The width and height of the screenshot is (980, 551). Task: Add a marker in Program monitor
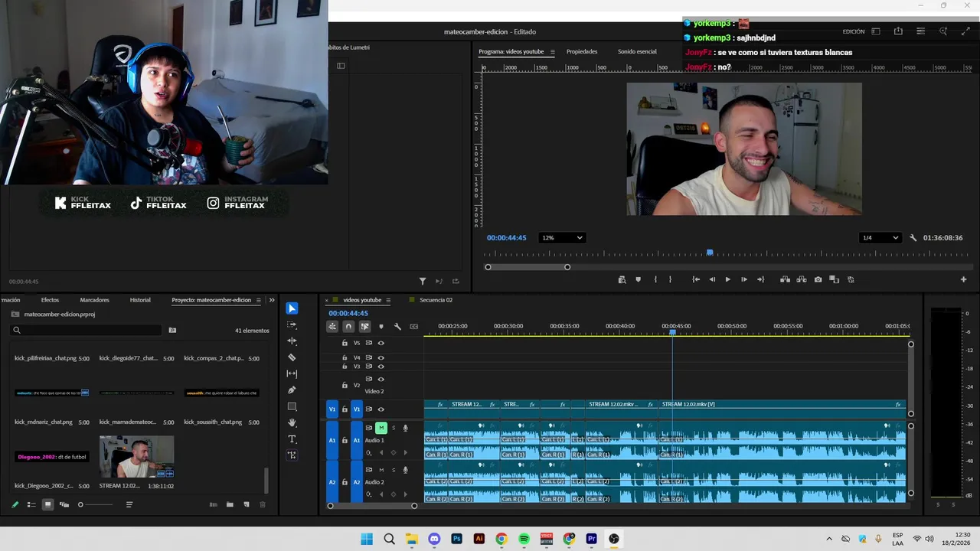[x=638, y=279]
